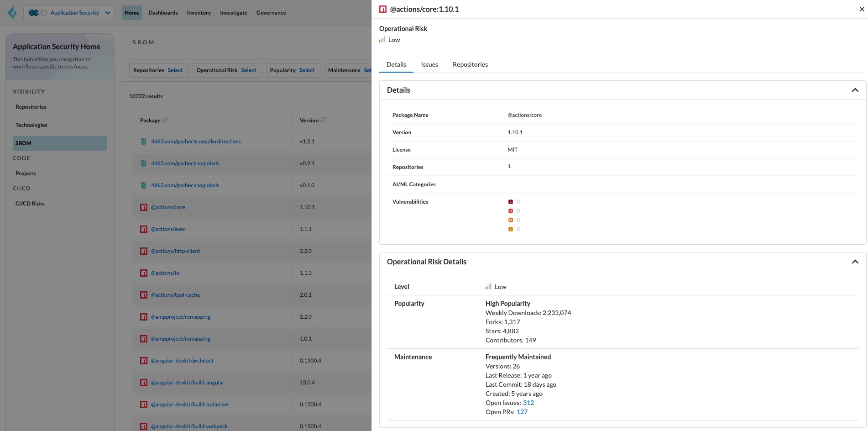Click the MIT license value
This screenshot has width=868, height=431.
point(512,150)
